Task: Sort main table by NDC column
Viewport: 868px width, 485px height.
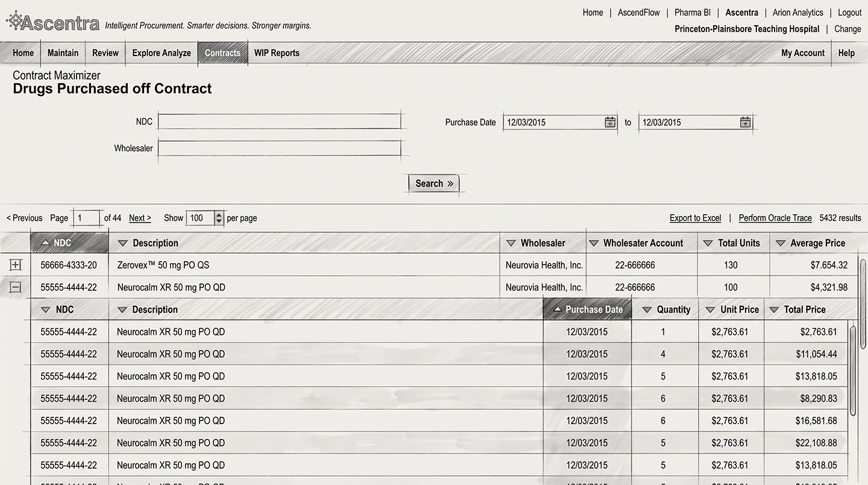Action: click(x=69, y=243)
